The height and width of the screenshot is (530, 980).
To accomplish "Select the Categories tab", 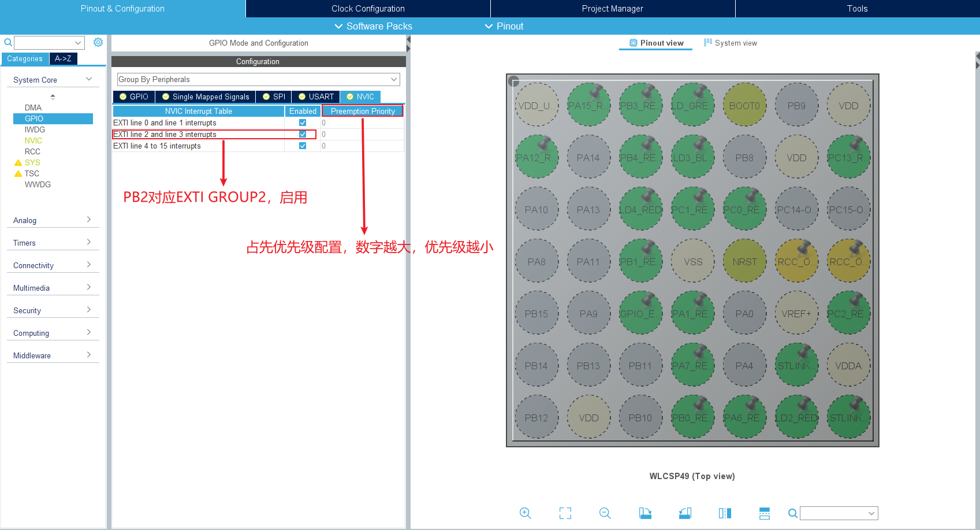I will point(25,58).
